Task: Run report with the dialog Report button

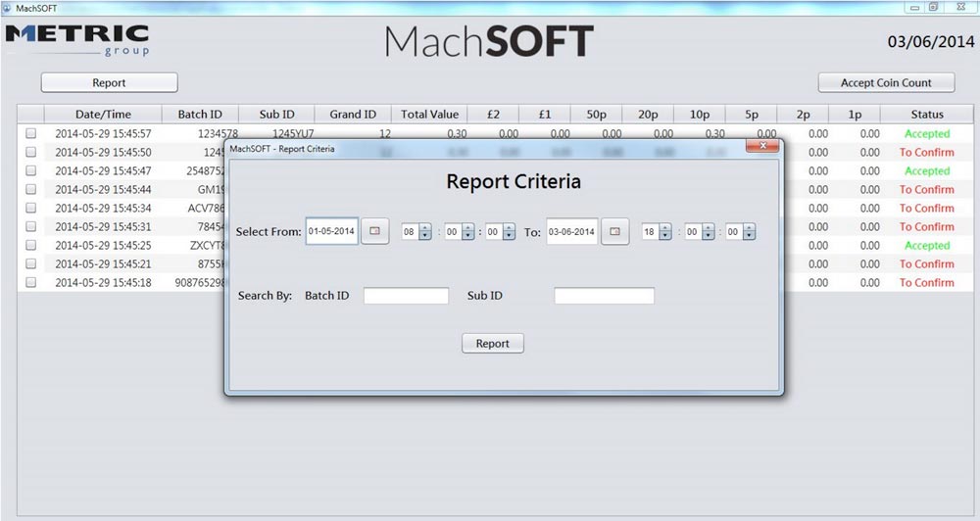Action: [493, 344]
